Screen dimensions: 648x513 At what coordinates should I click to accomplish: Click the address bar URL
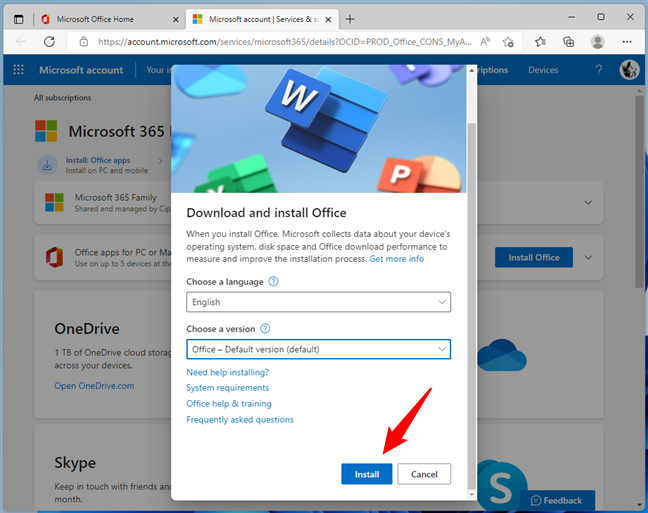pyautogui.click(x=284, y=42)
